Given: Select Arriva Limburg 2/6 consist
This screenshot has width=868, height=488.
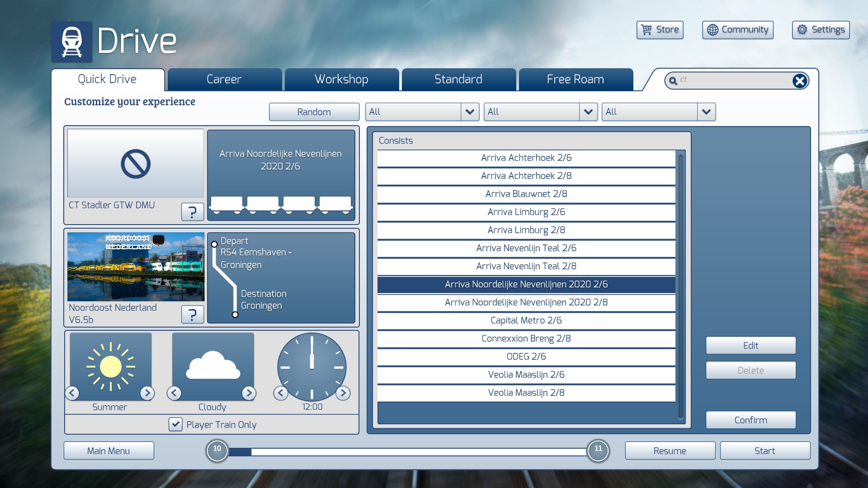Looking at the screenshot, I should pos(526,212).
